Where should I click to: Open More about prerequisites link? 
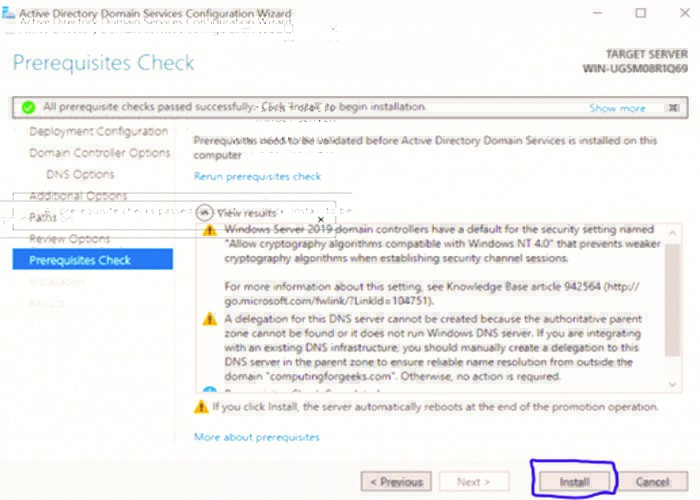pyautogui.click(x=256, y=437)
